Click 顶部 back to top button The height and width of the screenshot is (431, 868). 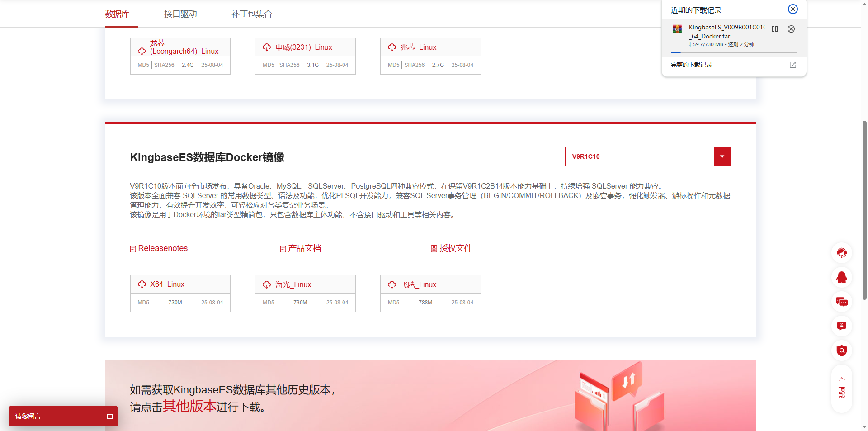[842, 388]
